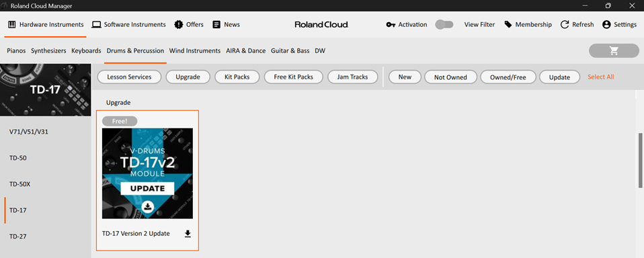Open the Offers section
The width and height of the screenshot is (644, 258).
[x=188, y=25]
